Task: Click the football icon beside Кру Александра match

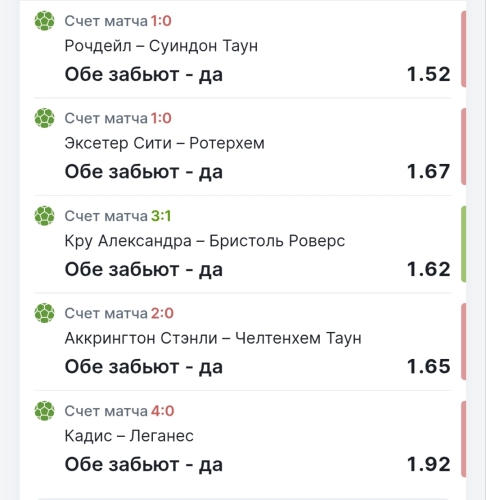Action: point(44,216)
